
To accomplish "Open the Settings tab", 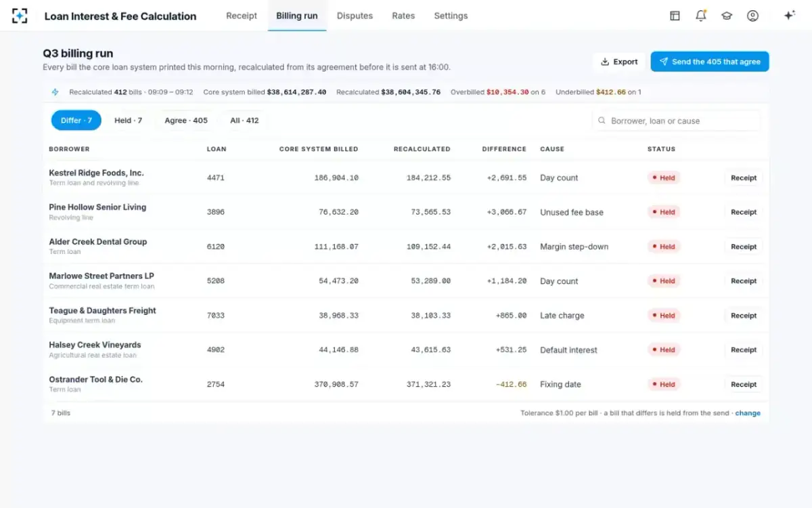I will pyautogui.click(x=451, y=16).
